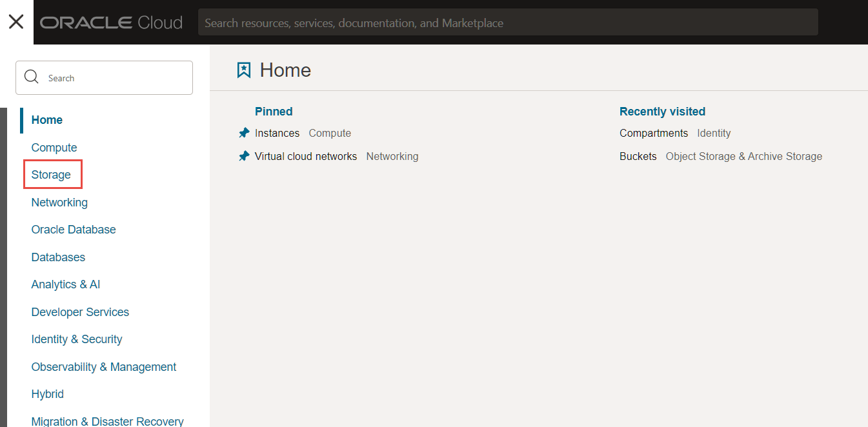Image resolution: width=868 pixels, height=427 pixels.
Task: Click the Compute label beside Instances
Action: point(330,133)
